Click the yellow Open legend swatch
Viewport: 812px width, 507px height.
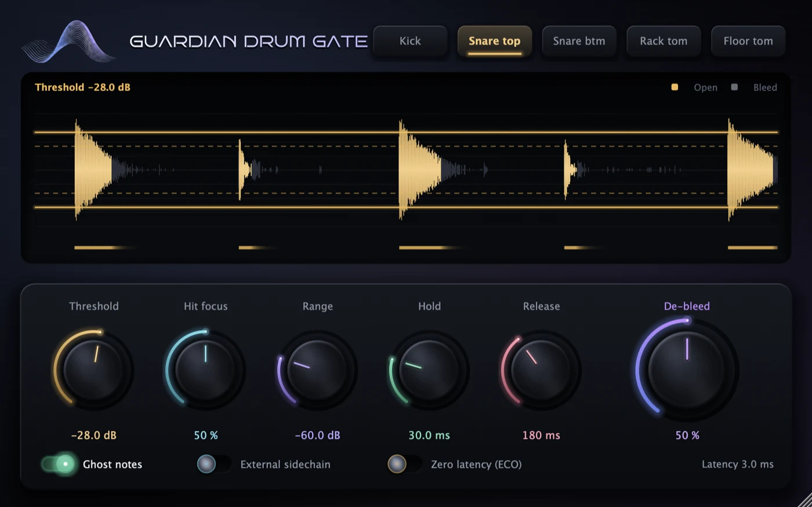tap(675, 87)
